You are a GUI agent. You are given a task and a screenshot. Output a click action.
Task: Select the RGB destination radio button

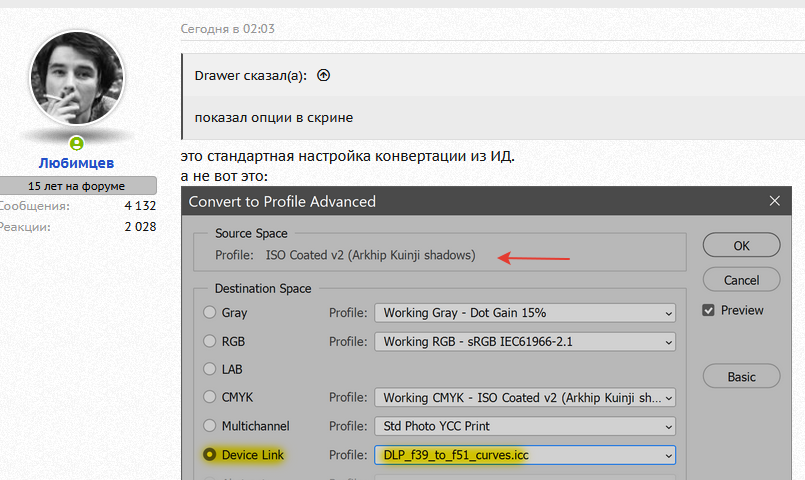pyautogui.click(x=209, y=341)
